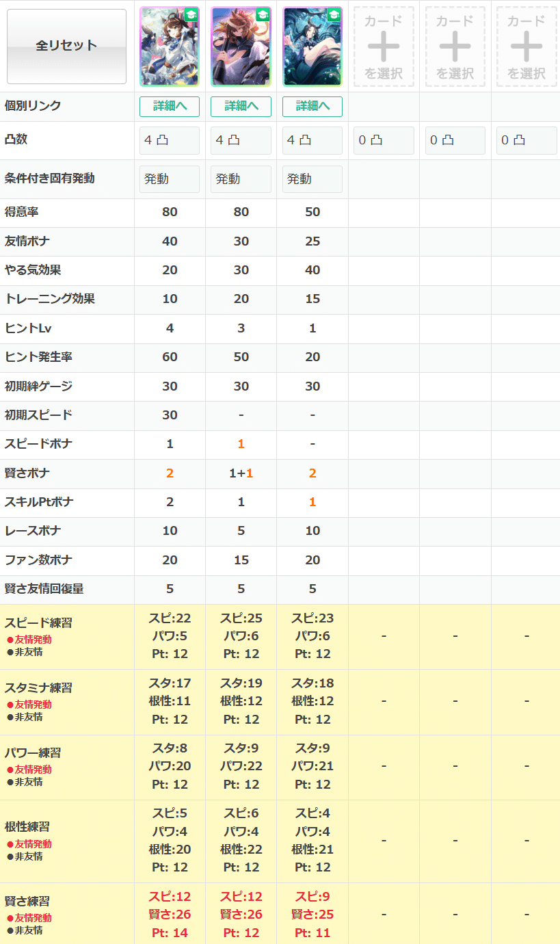This screenshot has height=944, width=560.
Task: Click first card's ヒント発生率 value 60
Action: tap(170, 357)
